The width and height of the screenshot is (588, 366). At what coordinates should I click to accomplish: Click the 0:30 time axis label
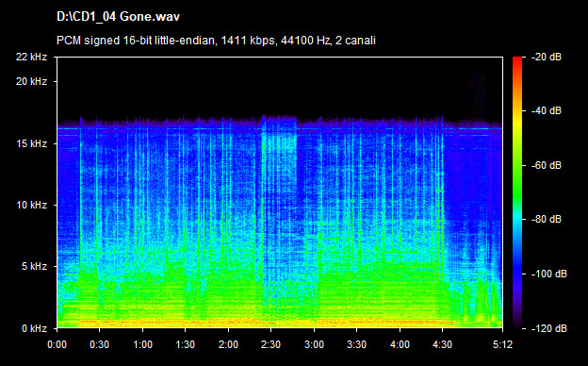[x=99, y=344]
